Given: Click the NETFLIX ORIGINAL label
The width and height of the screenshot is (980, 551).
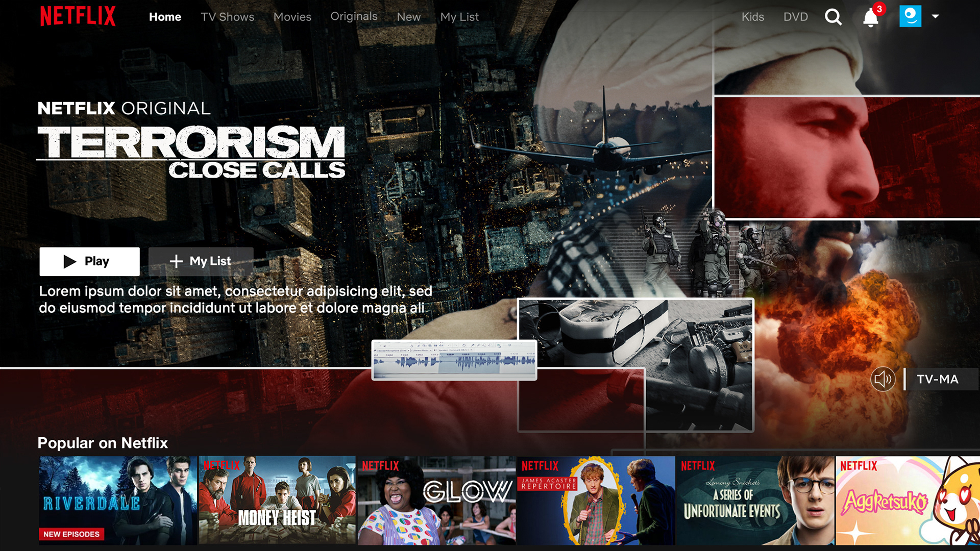Looking at the screenshot, I should click(124, 108).
